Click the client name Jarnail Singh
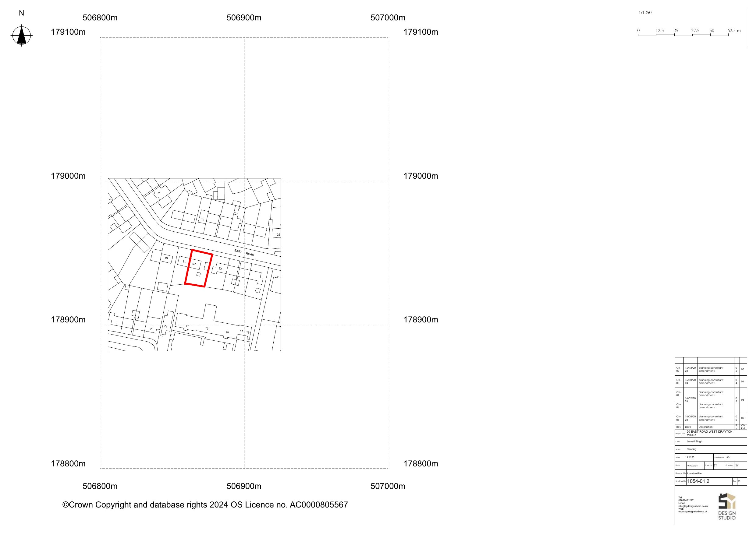Image resolution: width=756 pixels, height=534 pixels. click(x=694, y=441)
